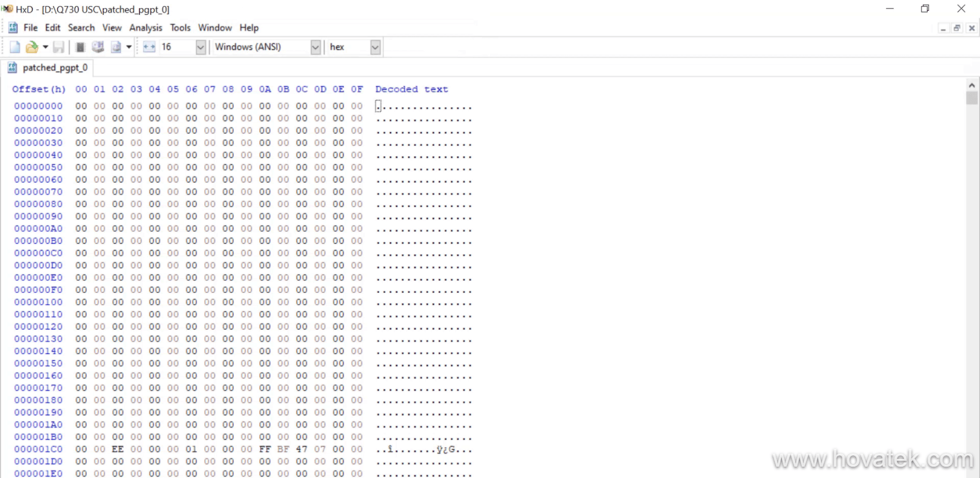980x478 pixels.
Task: Click the vertical scrollbar thumb
Action: click(x=972, y=98)
